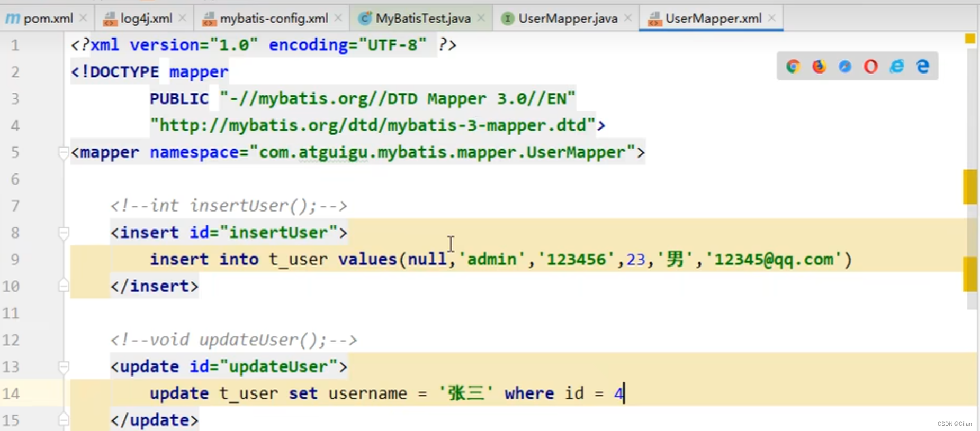980x431 pixels.
Task: Open in Internet Explorer browser icon
Action: point(897,66)
